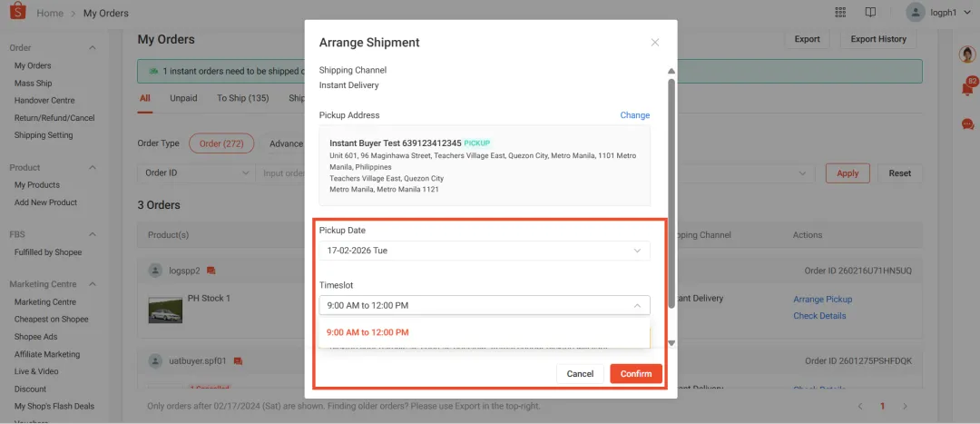Open Mass Ship in the sidebar
980x424 pixels.
[x=34, y=84]
